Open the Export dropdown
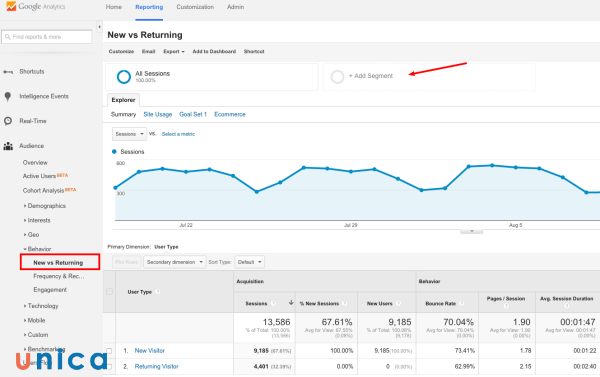This screenshot has height=377, width=600. (174, 51)
